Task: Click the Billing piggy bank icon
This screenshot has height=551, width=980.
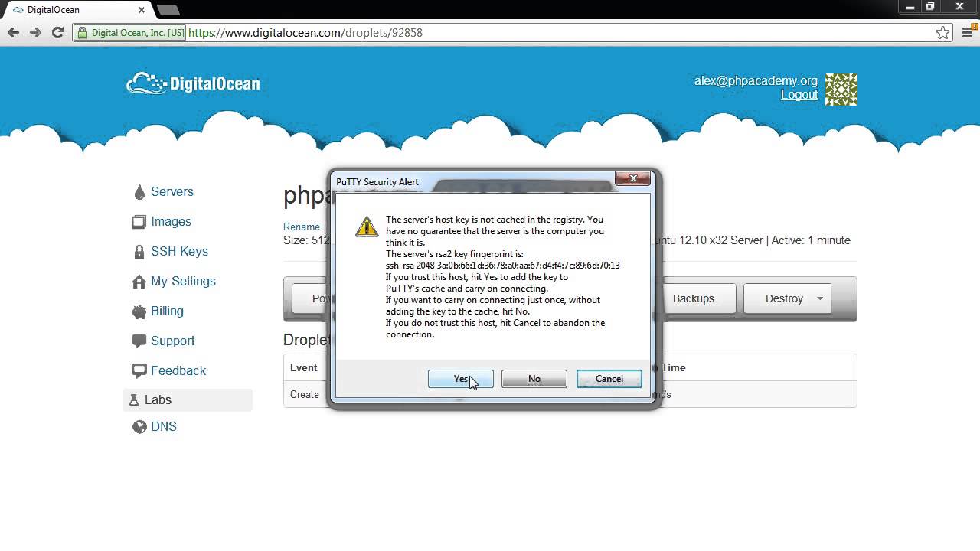Action: click(139, 311)
